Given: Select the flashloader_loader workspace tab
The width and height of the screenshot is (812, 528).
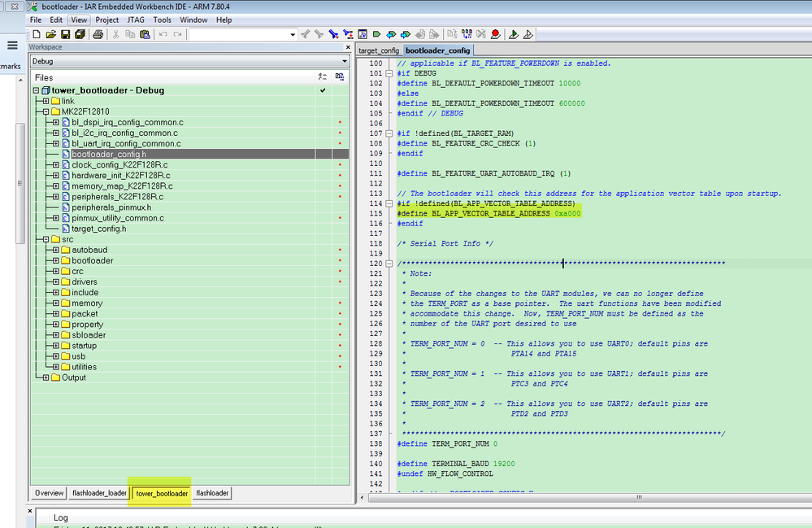Looking at the screenshot, I should tap(99, 493).
